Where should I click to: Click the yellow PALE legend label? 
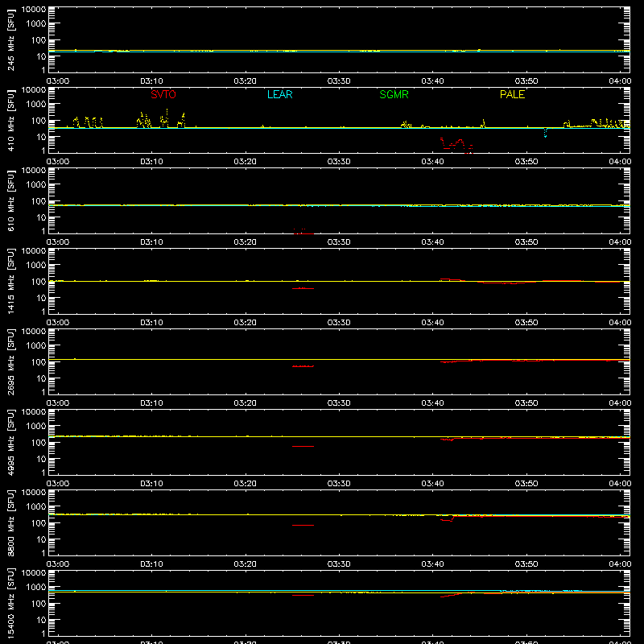point(512,94)
